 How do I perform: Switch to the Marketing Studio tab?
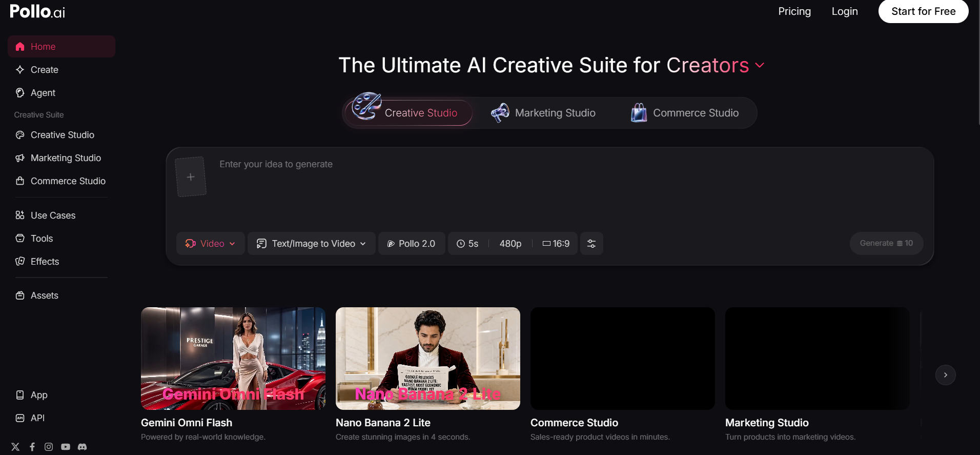(543, 113)
